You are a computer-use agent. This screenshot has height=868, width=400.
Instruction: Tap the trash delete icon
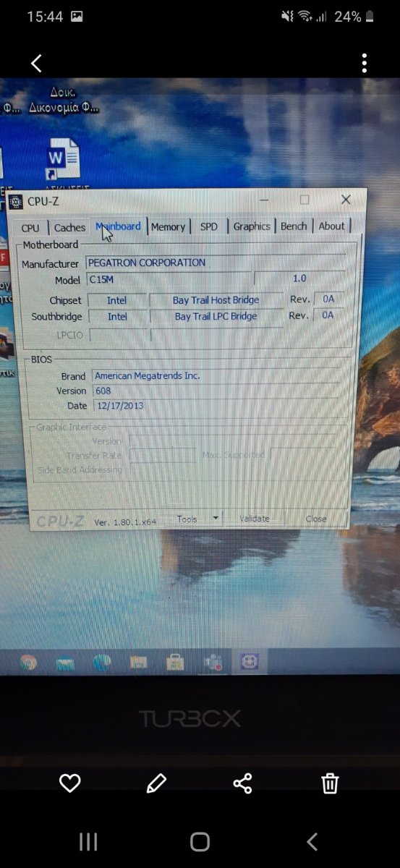pos(330,783)
